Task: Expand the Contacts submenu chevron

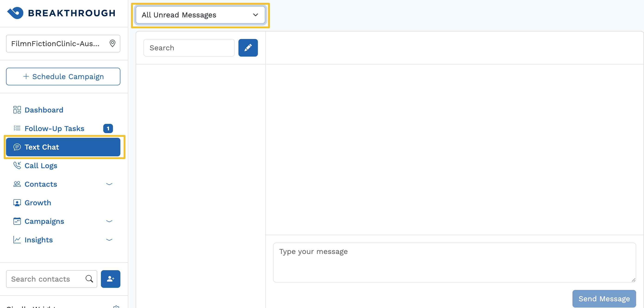Action: click(x=109, y=184)
